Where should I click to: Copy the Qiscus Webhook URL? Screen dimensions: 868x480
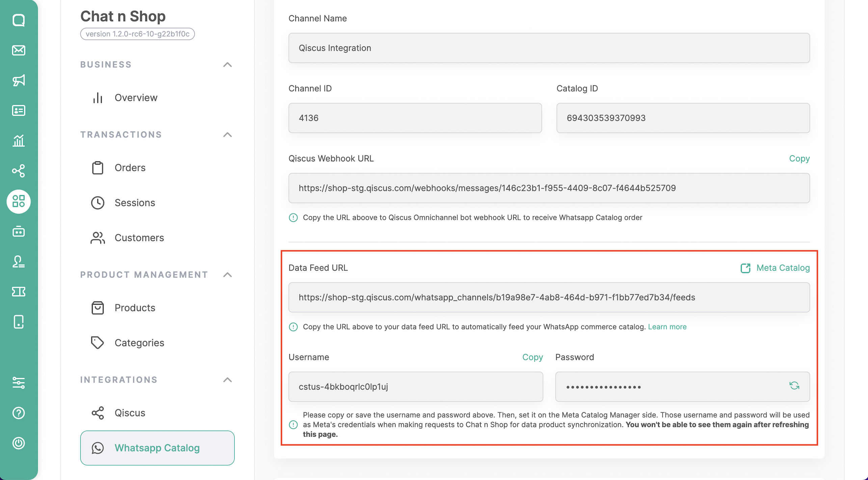[x=799, y=158]
